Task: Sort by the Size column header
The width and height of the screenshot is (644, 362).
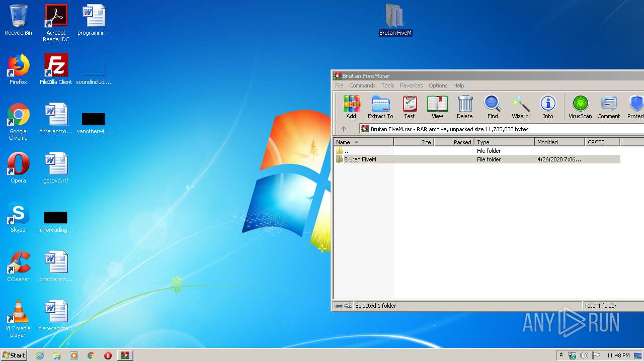Action: pos(414,142)
